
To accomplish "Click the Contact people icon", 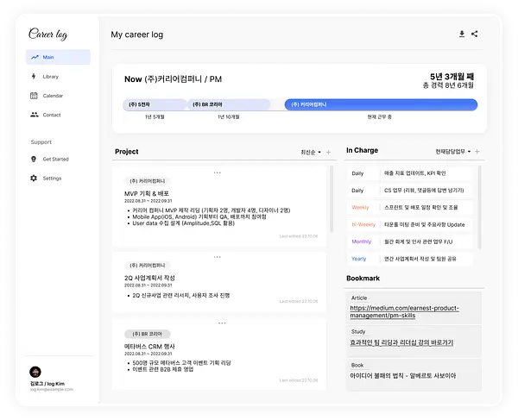I will tap(35, 115).
